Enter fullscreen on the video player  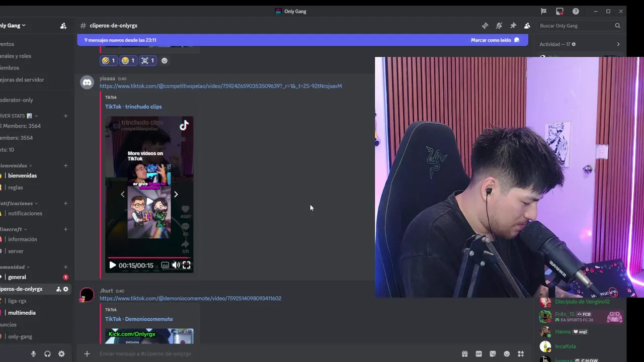click(x=186, y=265)
